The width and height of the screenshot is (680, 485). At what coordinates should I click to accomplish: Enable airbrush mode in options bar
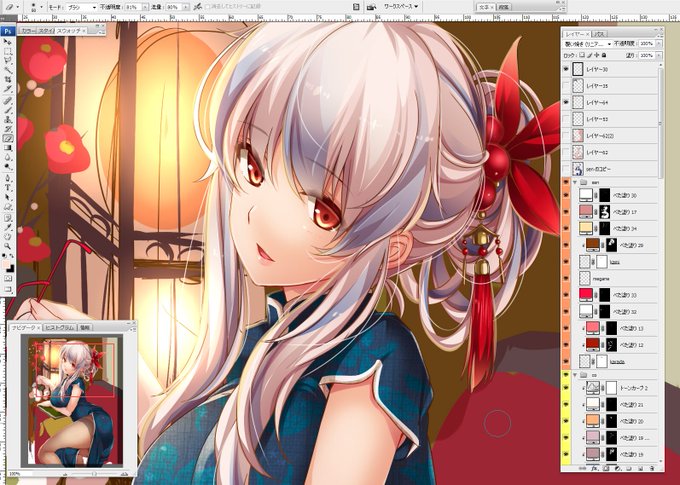pos(197,7)
